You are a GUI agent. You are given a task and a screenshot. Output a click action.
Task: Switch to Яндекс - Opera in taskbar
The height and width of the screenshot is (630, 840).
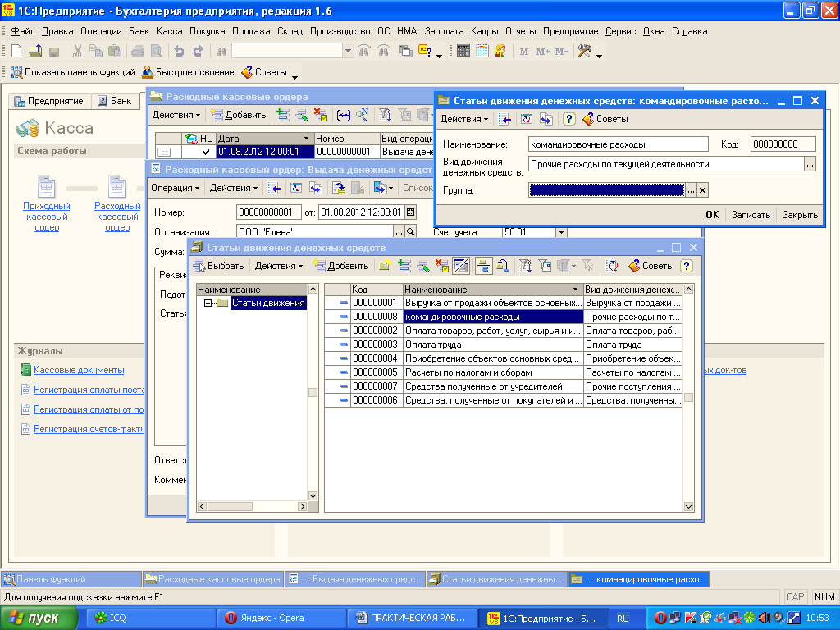pyautogui.click(x=281, y=619)
